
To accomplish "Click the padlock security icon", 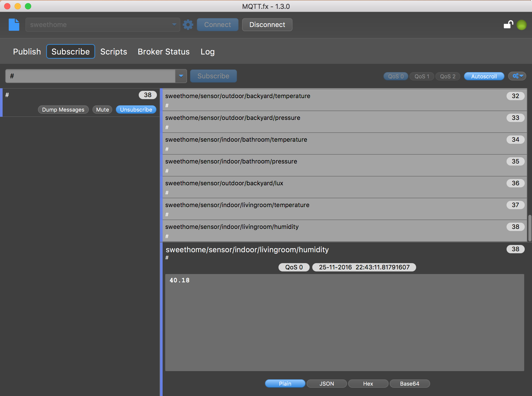I will 508,24.
